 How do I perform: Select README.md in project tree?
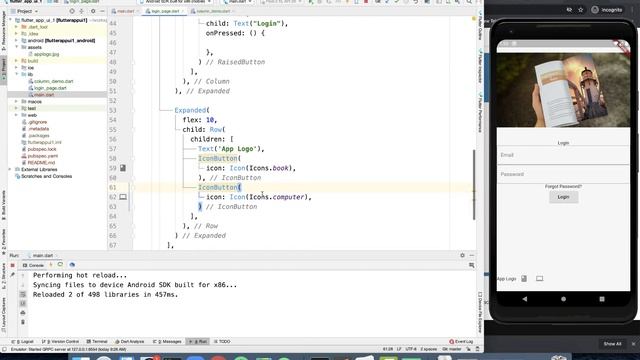click(41, 163)
